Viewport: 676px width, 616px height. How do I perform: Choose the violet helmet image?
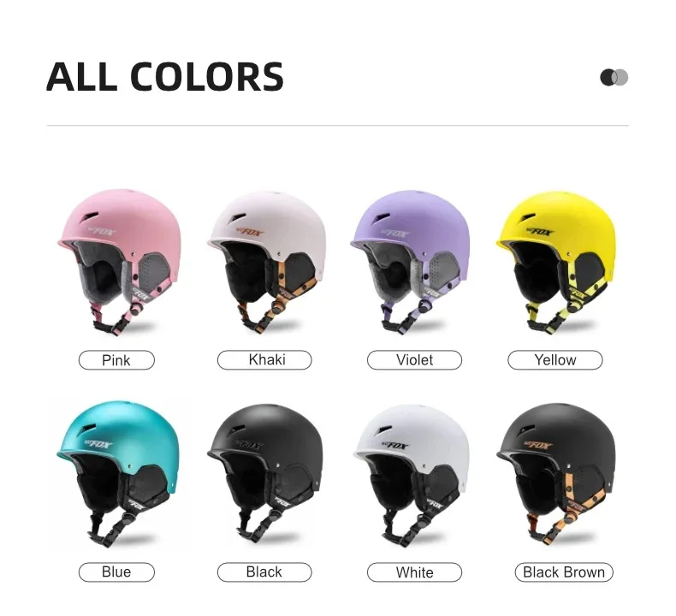(x=410, y=262)
